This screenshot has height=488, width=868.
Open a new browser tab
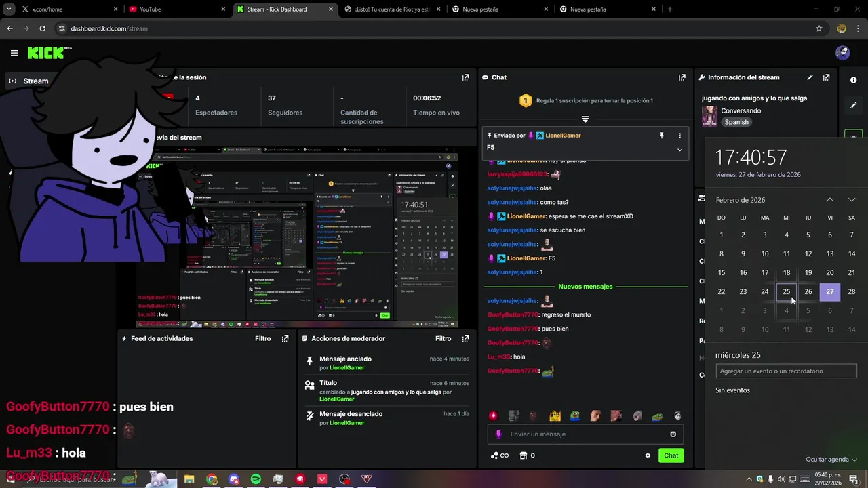pos(670,9)
